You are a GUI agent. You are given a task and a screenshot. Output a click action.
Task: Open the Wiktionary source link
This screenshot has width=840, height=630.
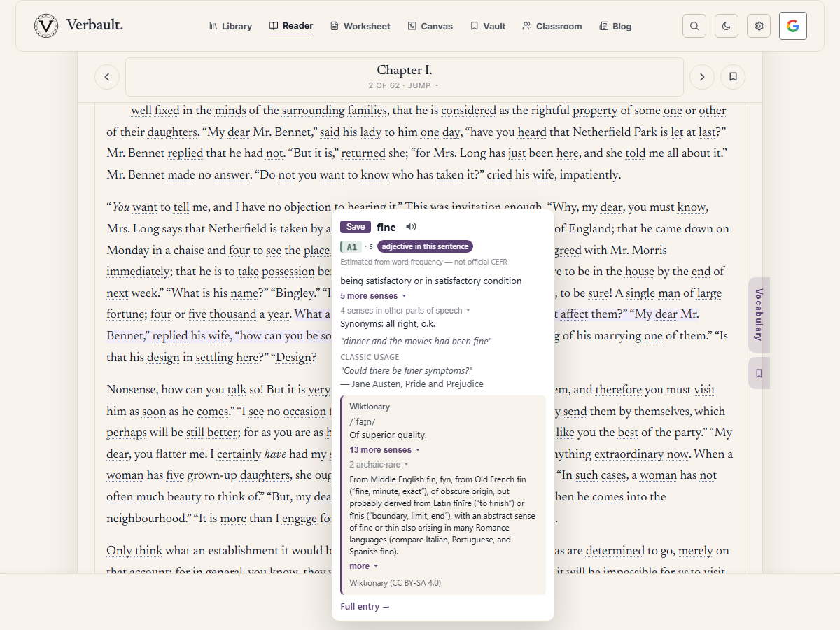pyautogui.click(x=368, y=583)
